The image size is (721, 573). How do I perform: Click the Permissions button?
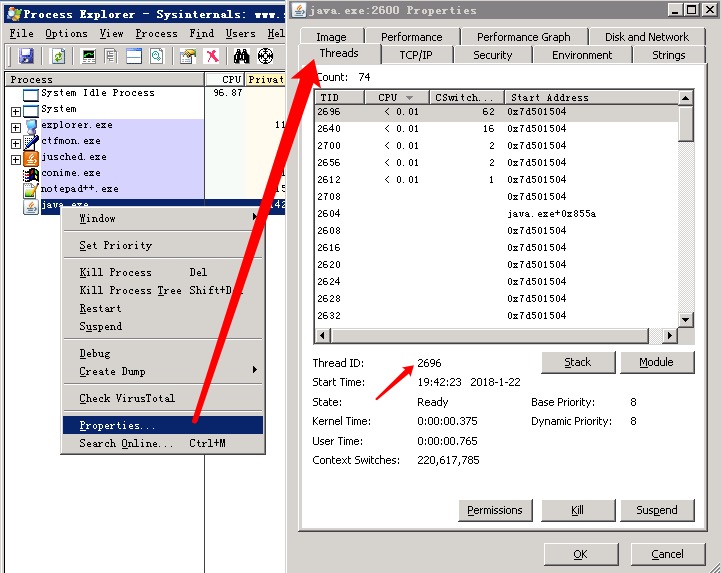pyautogui.click(x=495, y=510)
